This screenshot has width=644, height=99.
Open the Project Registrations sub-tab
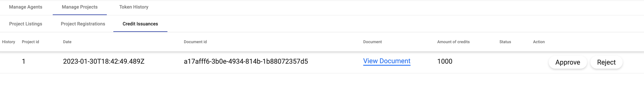(83, 24)
